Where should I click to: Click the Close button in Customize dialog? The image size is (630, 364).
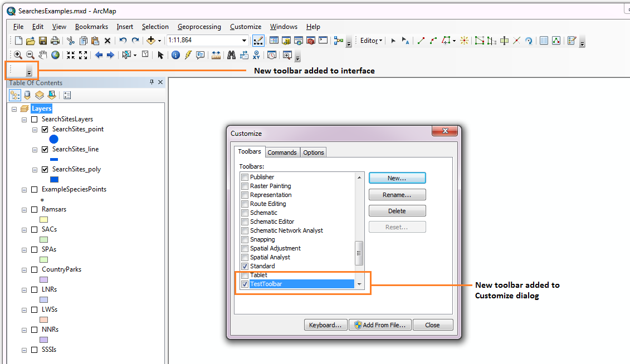click(433, 325)
